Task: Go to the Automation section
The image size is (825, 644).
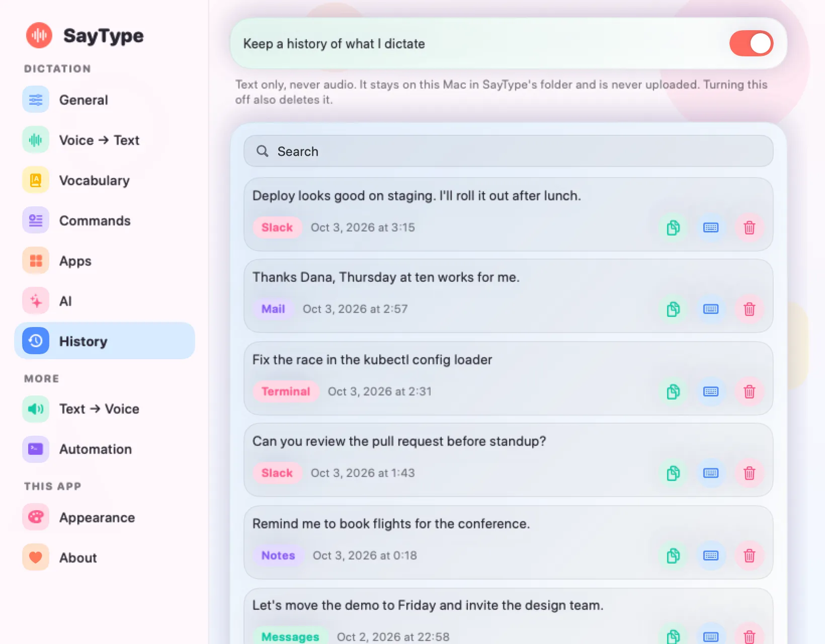Action: 105,449
